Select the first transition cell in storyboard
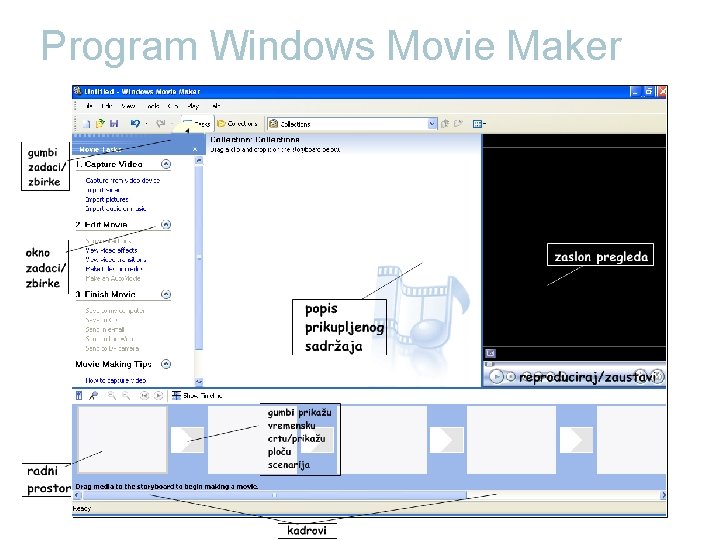 [187, 440]
